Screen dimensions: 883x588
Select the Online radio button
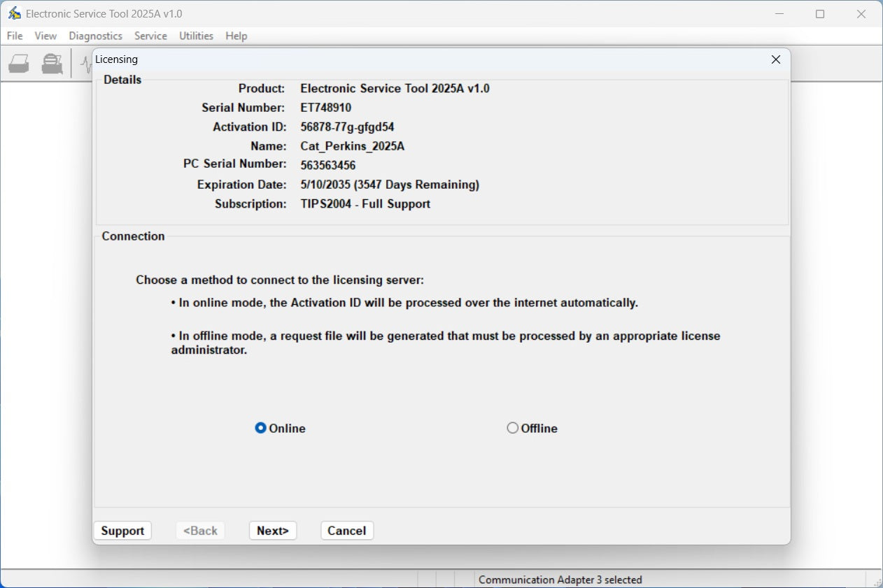[280, 429]
